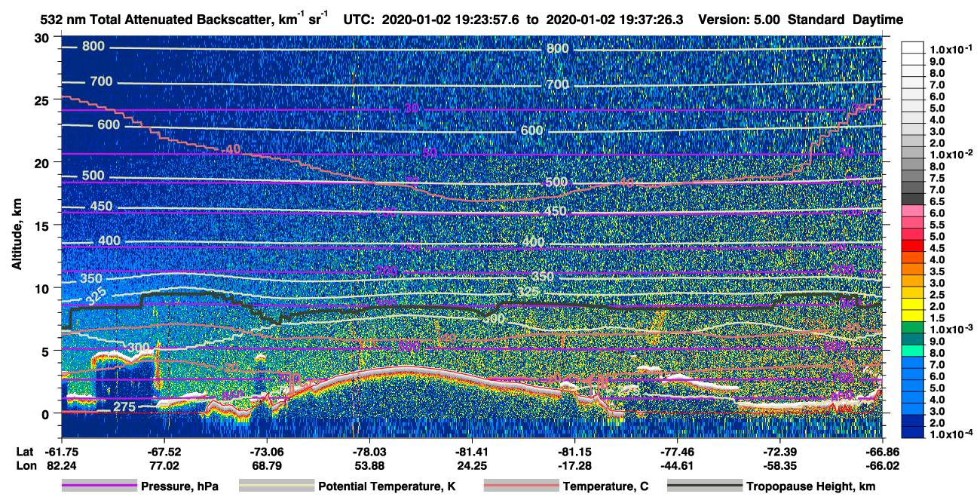Click latitude value '-61.75'

click(60, 452)
